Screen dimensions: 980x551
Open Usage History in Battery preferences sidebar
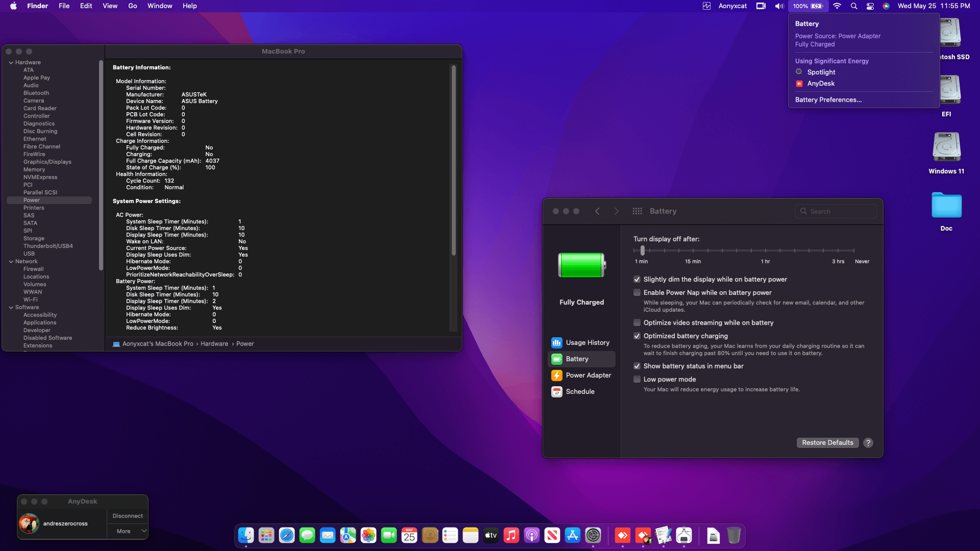coord(581,343)
